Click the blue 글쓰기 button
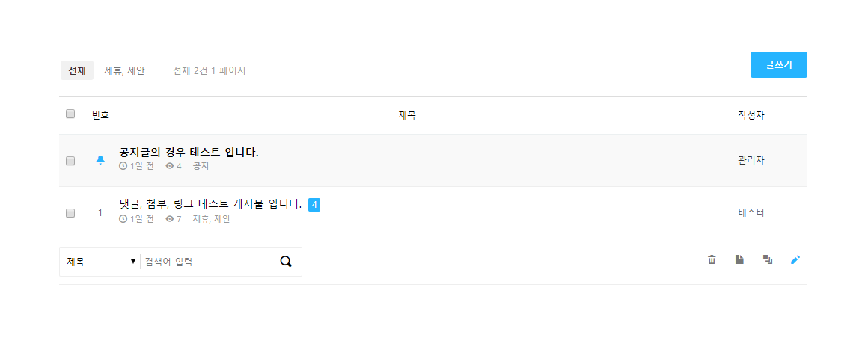868x341 pixels. coord(778,64)
